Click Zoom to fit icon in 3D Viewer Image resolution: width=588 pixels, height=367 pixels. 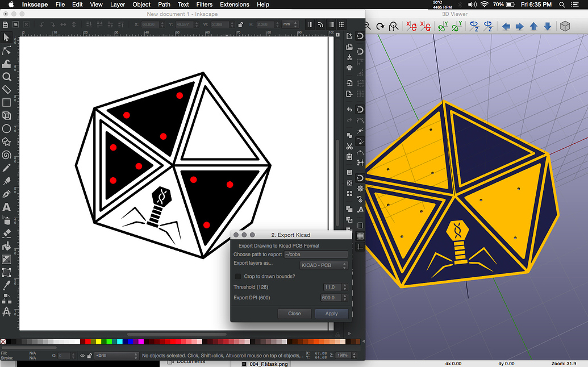394,26
